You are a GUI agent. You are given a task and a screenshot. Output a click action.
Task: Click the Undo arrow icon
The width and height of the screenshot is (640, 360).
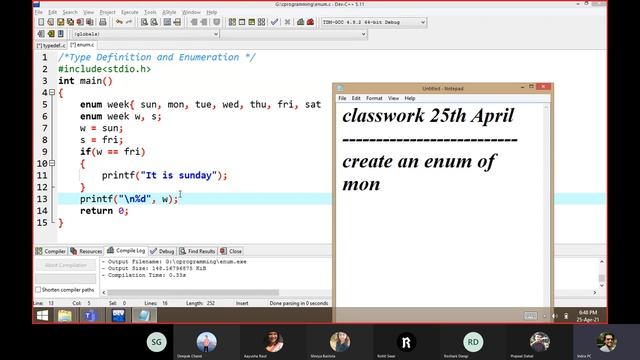(x=119, y=22)
